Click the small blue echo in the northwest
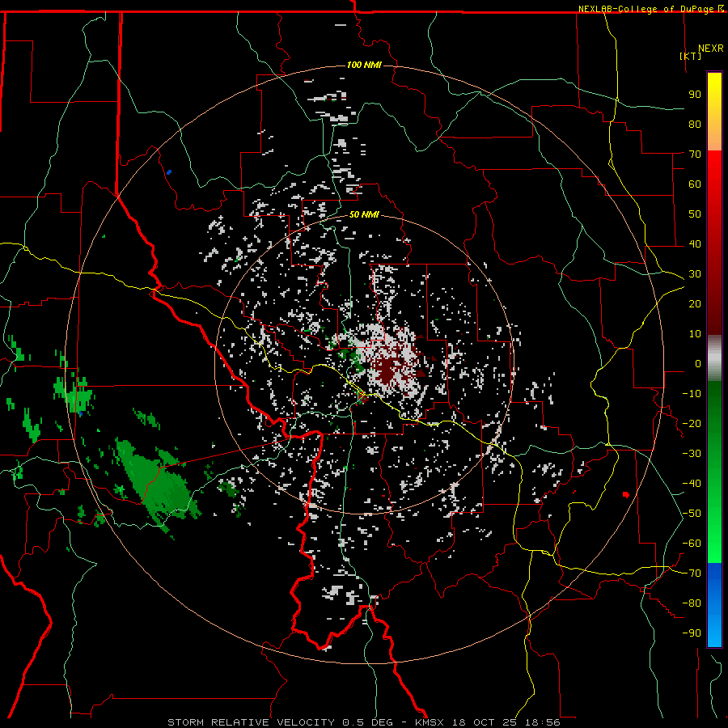 pos(169,172)
